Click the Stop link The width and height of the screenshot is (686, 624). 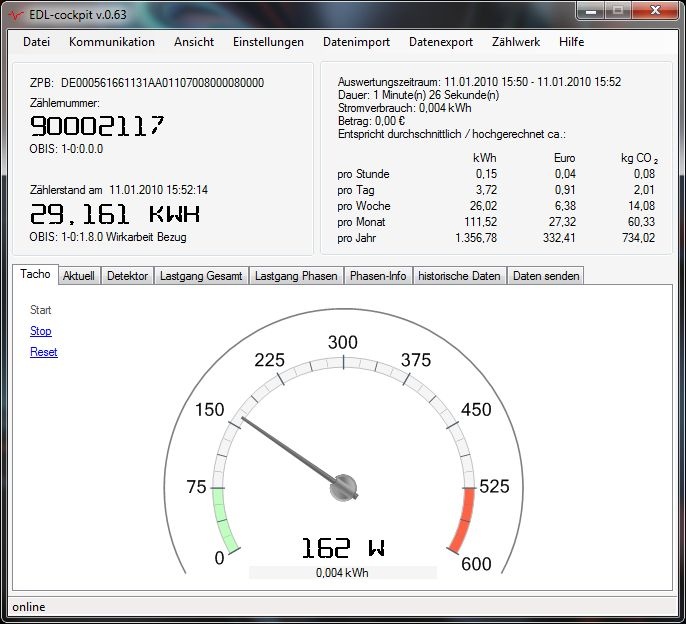click(x=41, y=331)
